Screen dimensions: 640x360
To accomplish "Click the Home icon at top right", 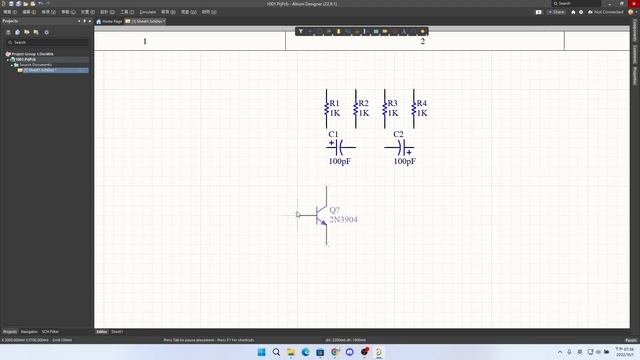I will point(573,12).
